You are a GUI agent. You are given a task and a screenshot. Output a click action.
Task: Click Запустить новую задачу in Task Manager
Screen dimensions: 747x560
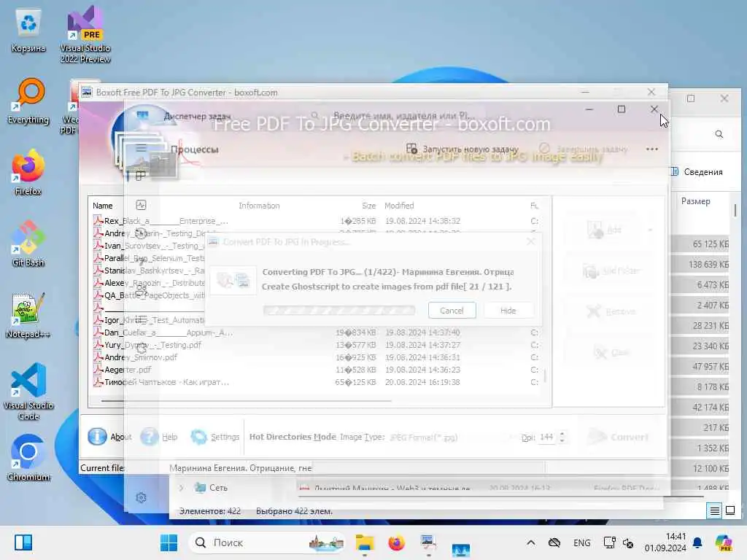click(462, 149)
